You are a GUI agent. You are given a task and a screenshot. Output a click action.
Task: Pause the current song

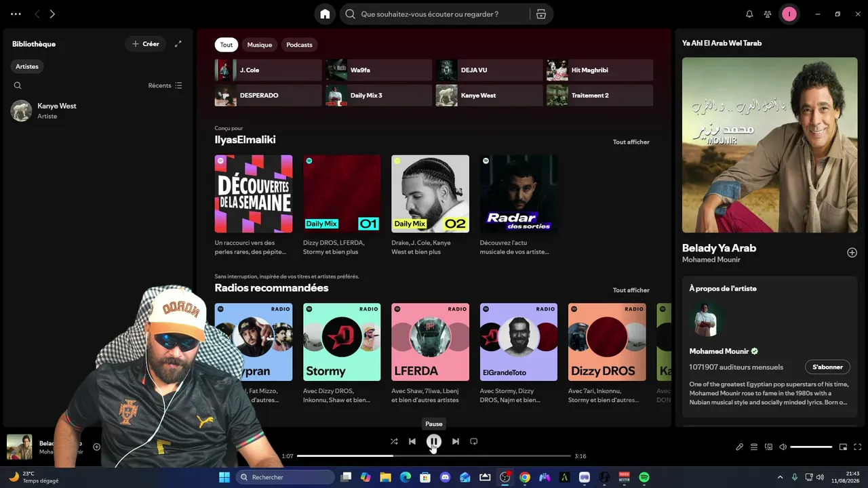point(434,441)
